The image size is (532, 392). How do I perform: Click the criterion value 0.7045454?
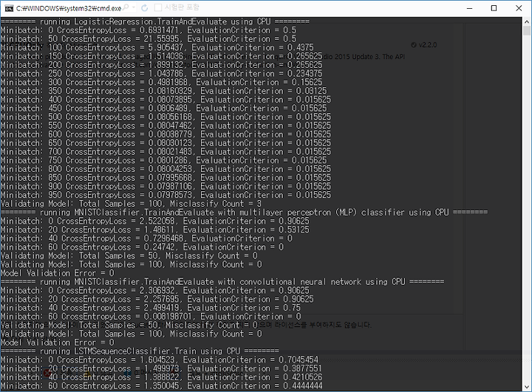tap(299, 360)
